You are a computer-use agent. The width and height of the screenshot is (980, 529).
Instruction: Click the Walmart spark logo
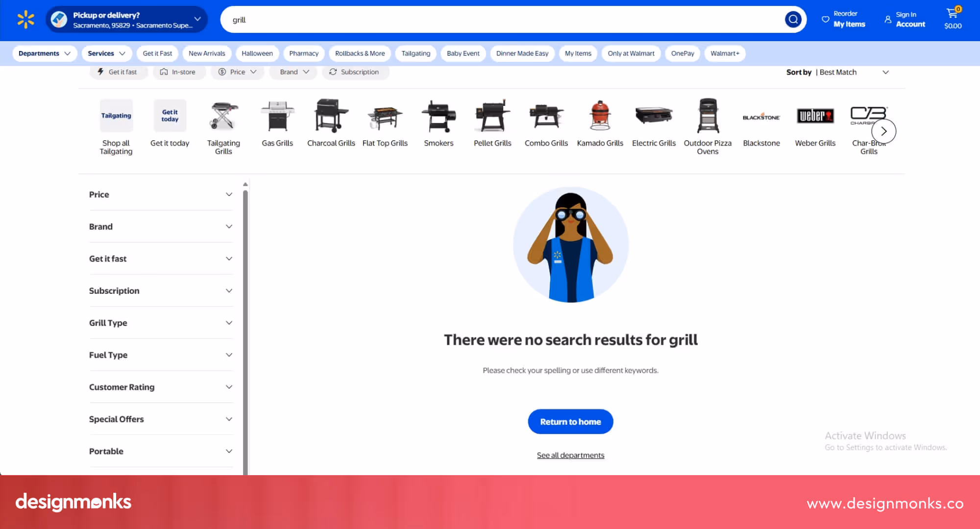[25, 19]
